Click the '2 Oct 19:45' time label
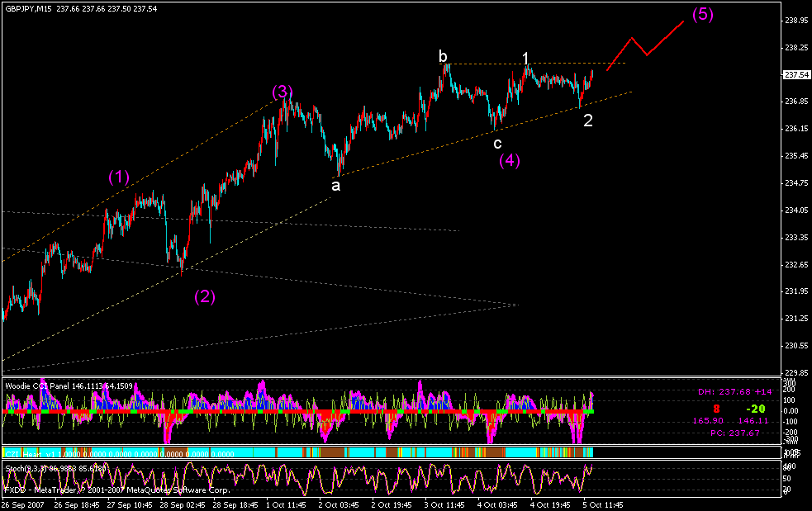 tap(392, 504)
